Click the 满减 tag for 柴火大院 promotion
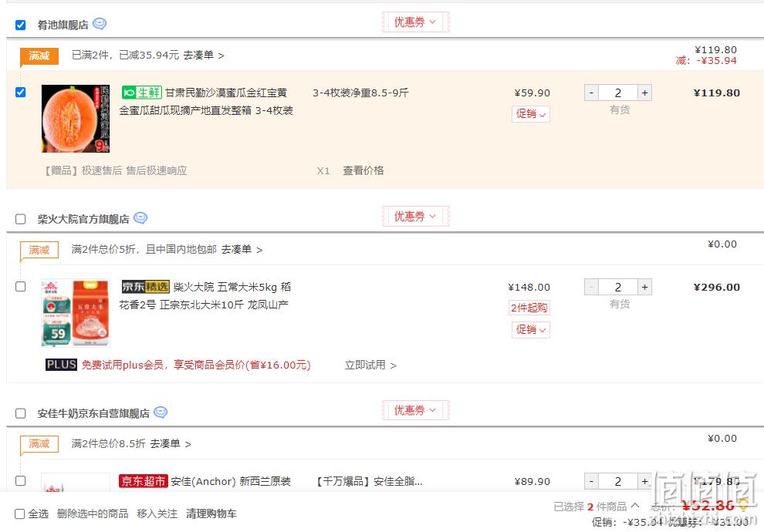 (x=39, y=250)
